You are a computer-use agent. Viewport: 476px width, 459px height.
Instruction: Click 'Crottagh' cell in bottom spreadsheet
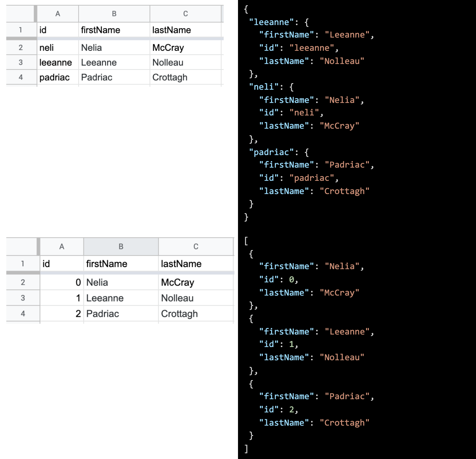(x=196, y=314)
